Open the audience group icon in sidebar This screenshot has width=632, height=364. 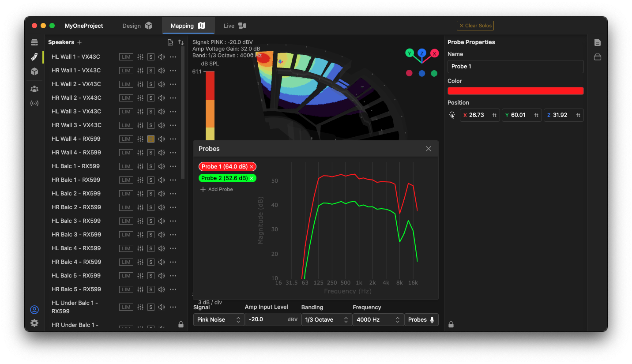pos(34,89)
